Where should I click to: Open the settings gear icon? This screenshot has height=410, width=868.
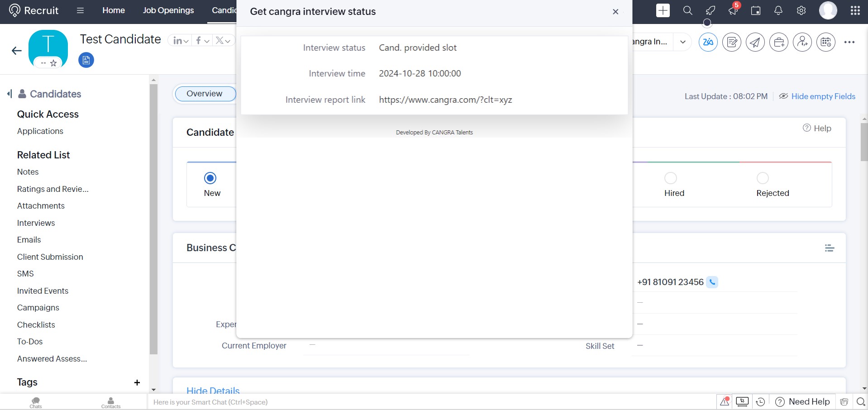coord(801,10)
